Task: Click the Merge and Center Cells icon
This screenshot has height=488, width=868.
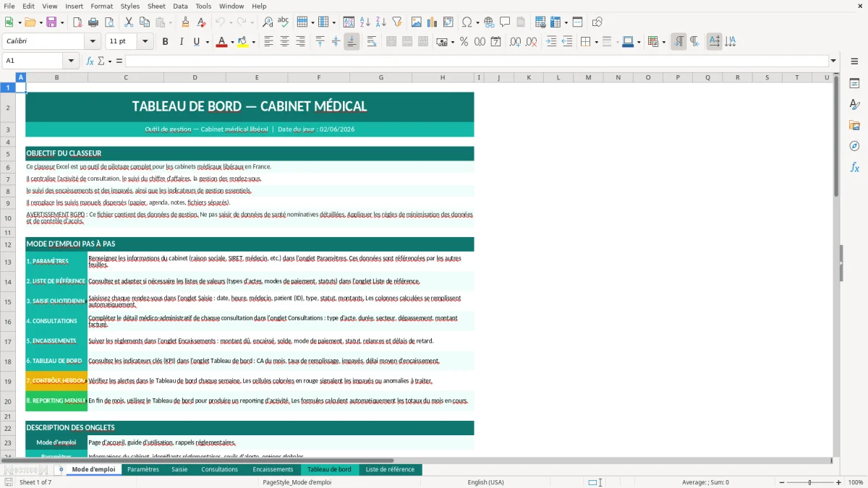Action: (x=391, y=42)
